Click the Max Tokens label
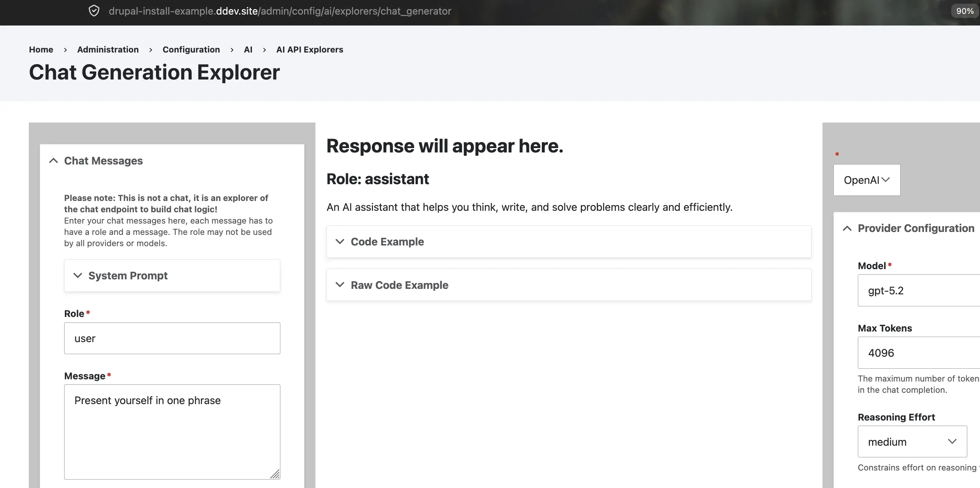Screen dimensions: 980x488 click(x=885, y=328)
